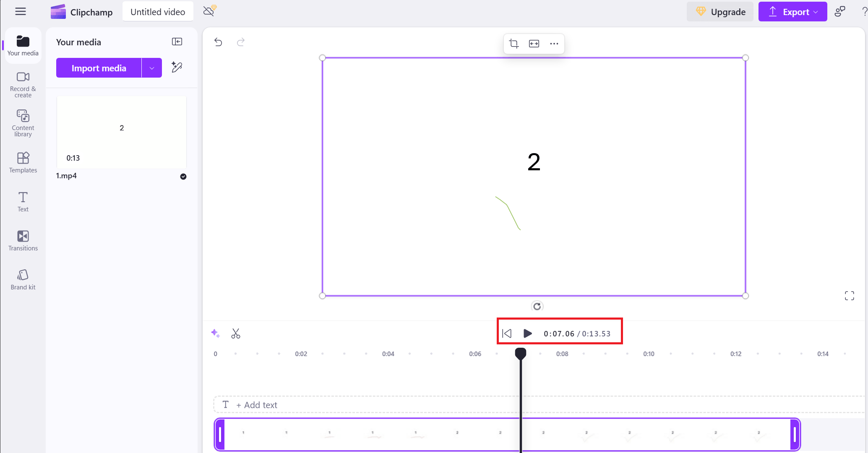Crop the video in the preview
This screenshot has height=453, width=868.
point(514,43)
